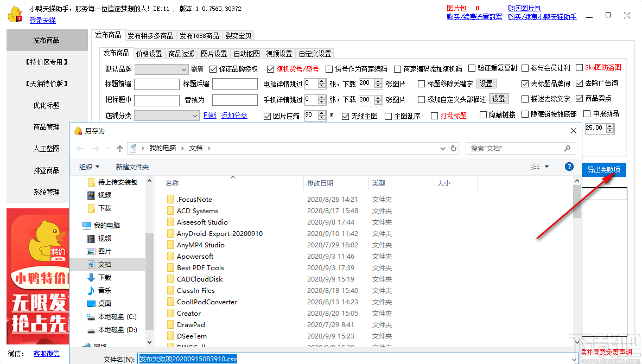Go back in Save As dialog
The image size is (642, 364).
click(80, 148)
